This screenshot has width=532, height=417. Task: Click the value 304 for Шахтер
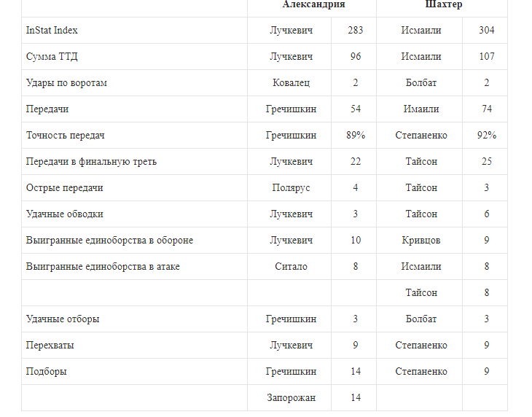click(x=487, y=31)
